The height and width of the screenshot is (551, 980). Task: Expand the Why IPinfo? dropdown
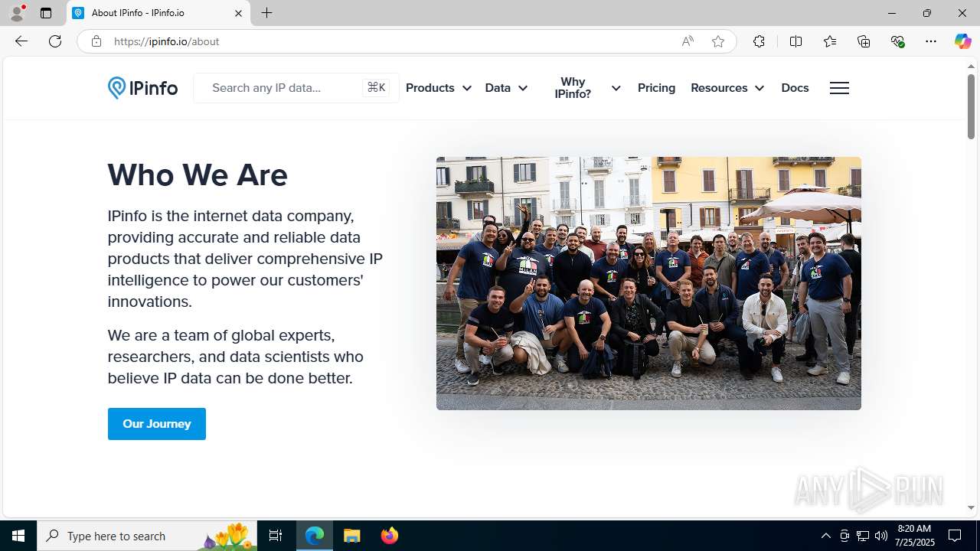(588, 88)
